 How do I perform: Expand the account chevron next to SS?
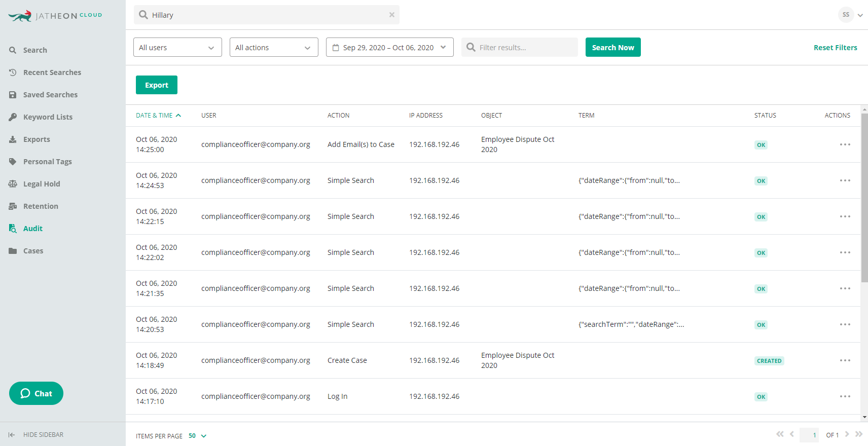[860, 15]
